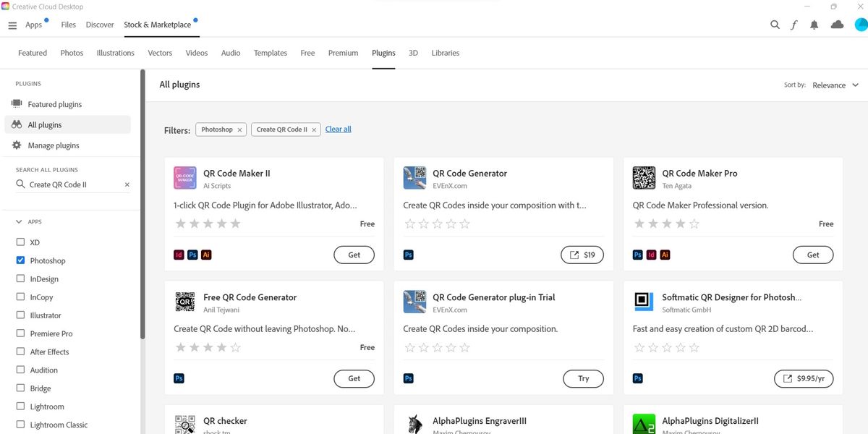Check the Lightroom Classic app filter

(x=20, y=425)
